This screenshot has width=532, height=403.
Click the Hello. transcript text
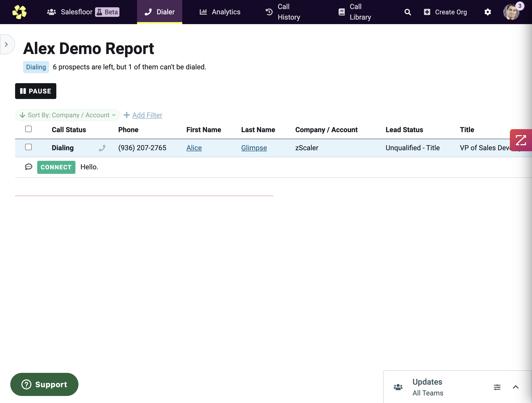click(x=89, y=167)
